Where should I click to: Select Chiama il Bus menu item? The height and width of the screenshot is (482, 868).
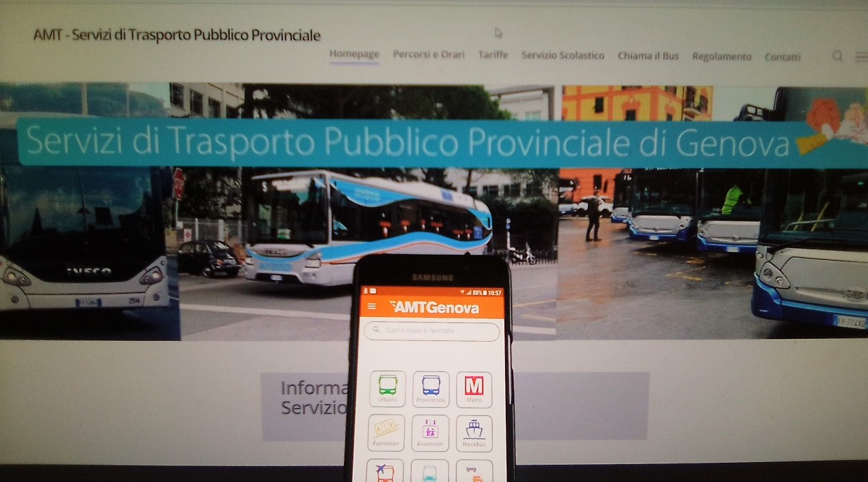[648, 56]
